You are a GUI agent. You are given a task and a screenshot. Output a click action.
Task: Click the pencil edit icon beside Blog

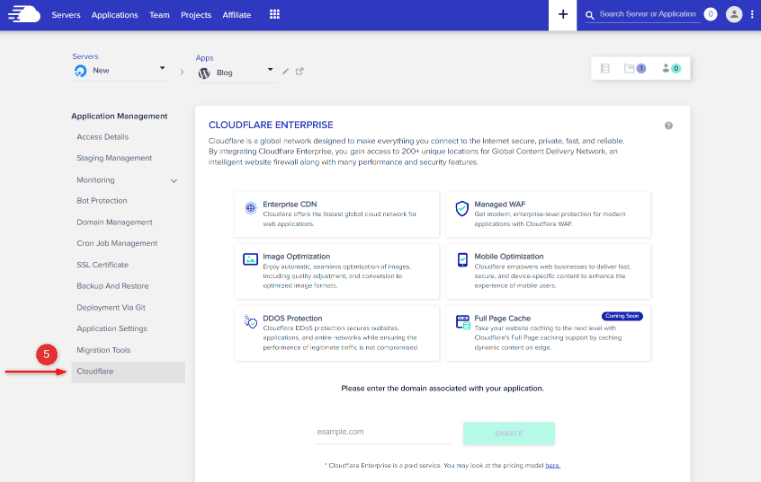[x=286, y=71]
